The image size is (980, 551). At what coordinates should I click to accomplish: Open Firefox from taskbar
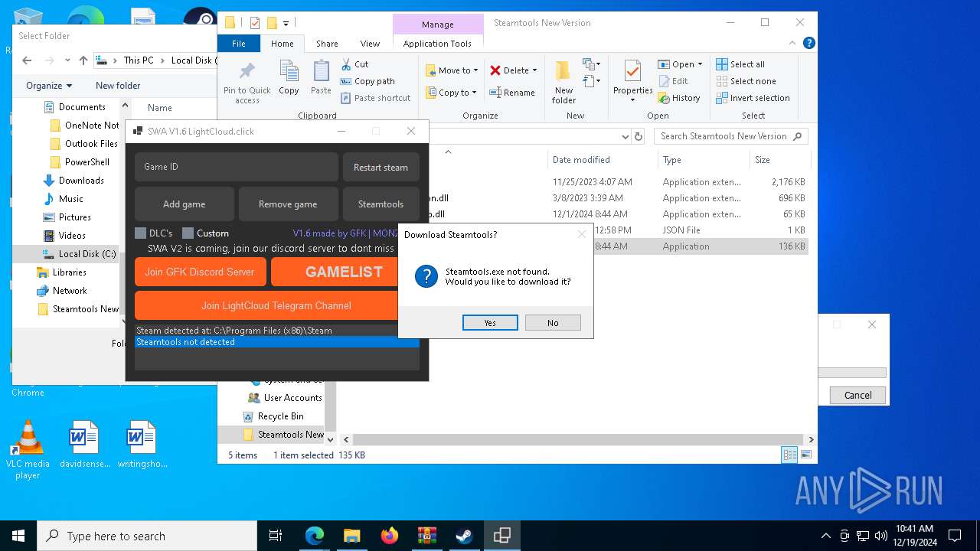[x=390, y=536]
